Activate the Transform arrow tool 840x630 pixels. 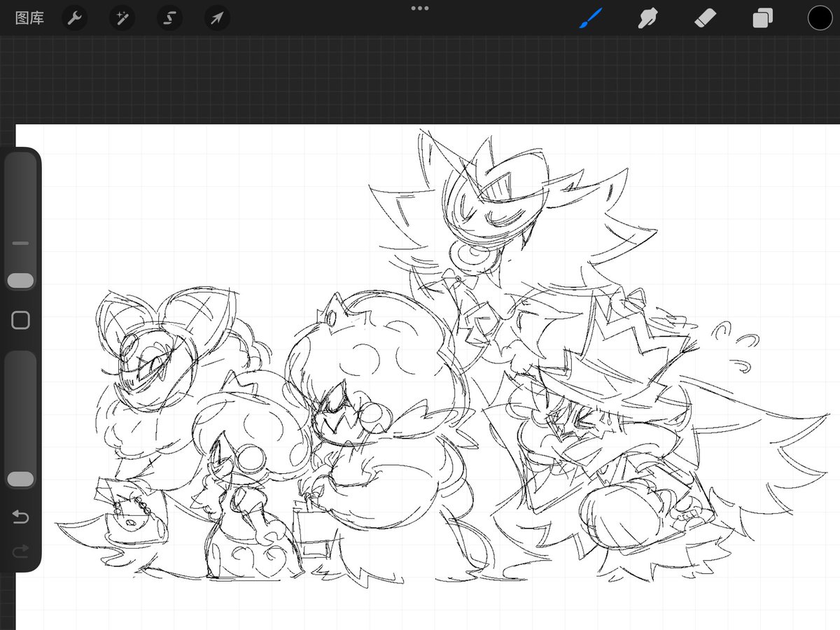click(x=217, y=18)
